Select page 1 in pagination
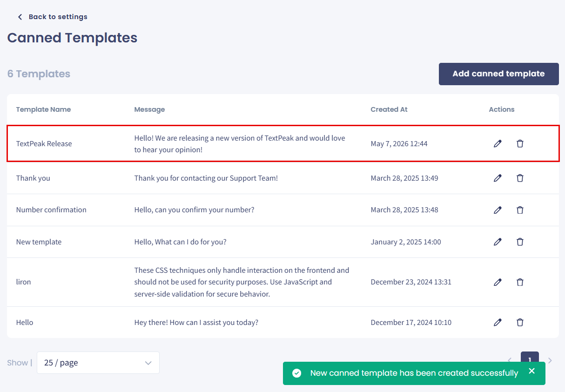Viewport: 565px width, 392px height. 530,358
